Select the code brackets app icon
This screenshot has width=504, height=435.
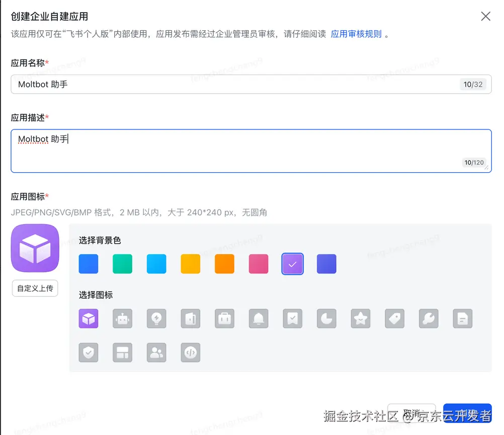190,352
